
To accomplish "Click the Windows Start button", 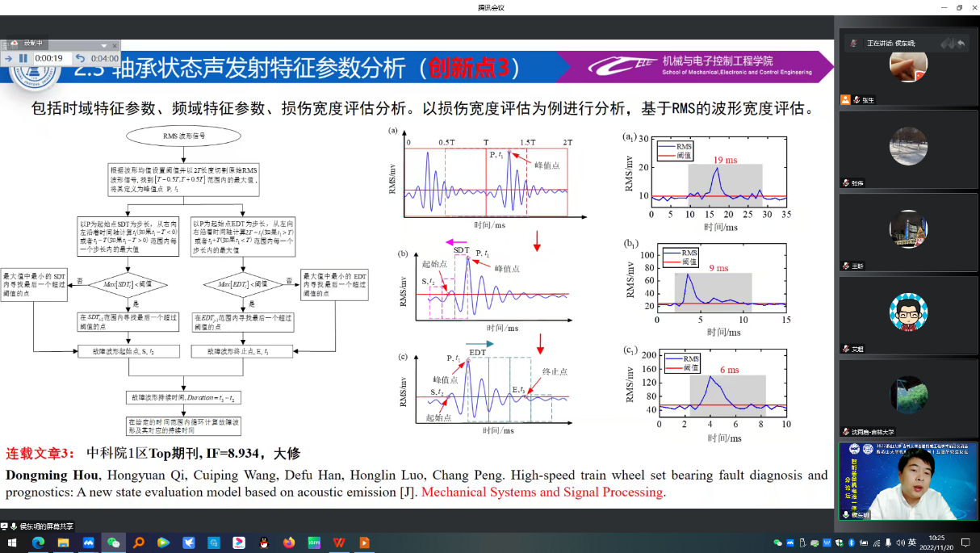I will coord(12,543).
